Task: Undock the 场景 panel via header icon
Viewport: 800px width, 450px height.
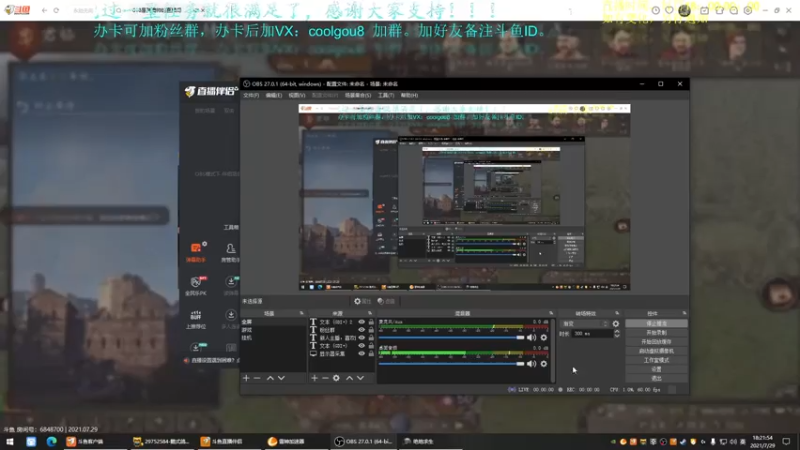Action: point(301,313)
